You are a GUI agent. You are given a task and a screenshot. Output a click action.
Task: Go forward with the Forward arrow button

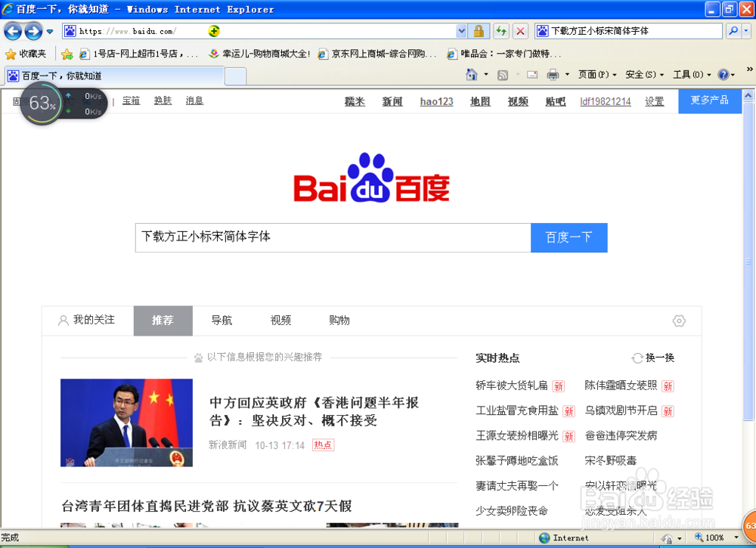click(33, 32)
